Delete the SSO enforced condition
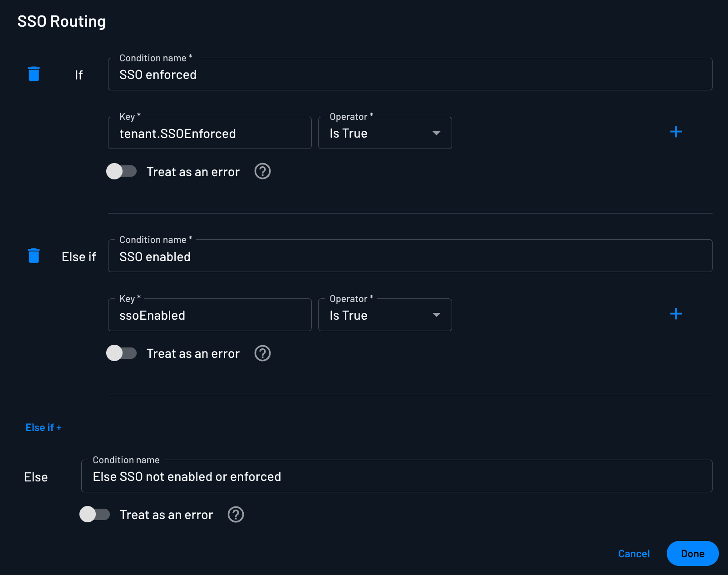The height and width of the screenshot is (575, 728). tap(34, 74)
